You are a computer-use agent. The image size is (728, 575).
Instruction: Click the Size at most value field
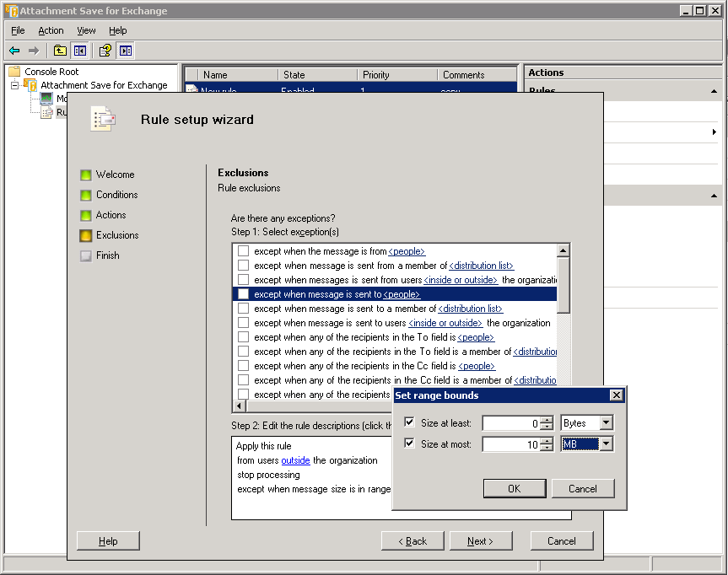click(x=511, y=444)
